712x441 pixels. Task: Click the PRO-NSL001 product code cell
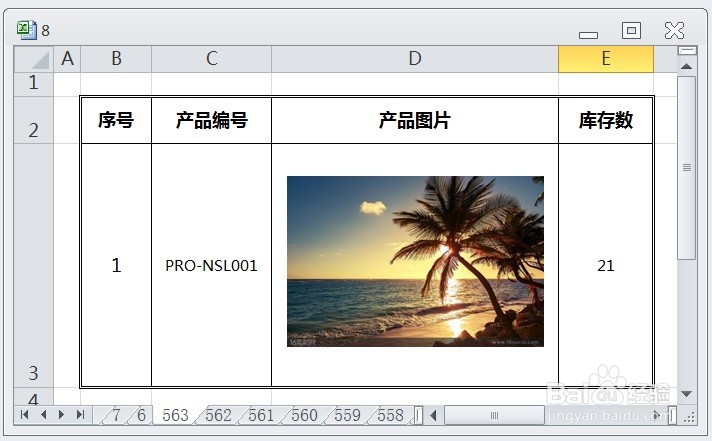pyautogui.click(x=212, y=265)
